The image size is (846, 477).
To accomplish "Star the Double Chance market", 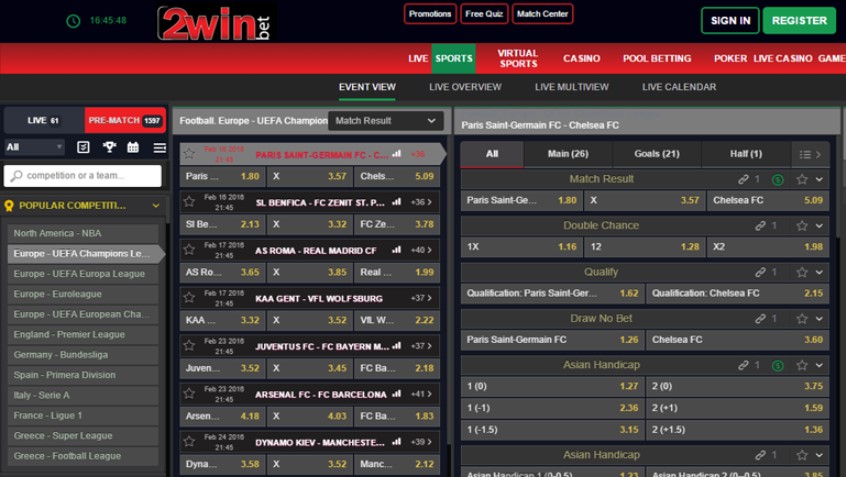I will 802,226.
